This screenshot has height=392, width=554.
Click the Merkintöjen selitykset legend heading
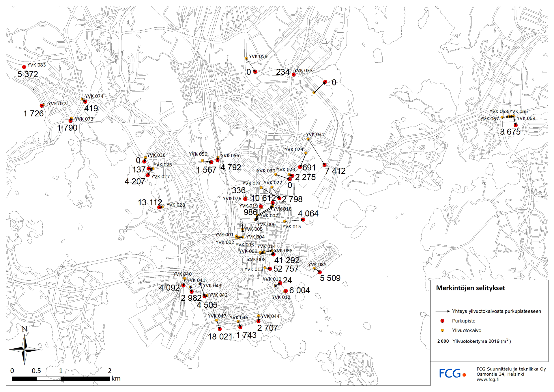coord(470,288)
